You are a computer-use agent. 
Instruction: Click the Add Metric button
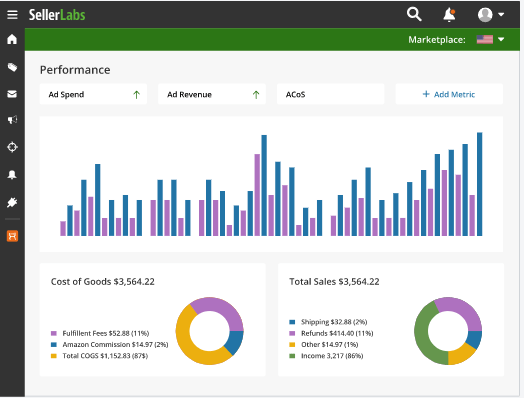tap(449, 95)
